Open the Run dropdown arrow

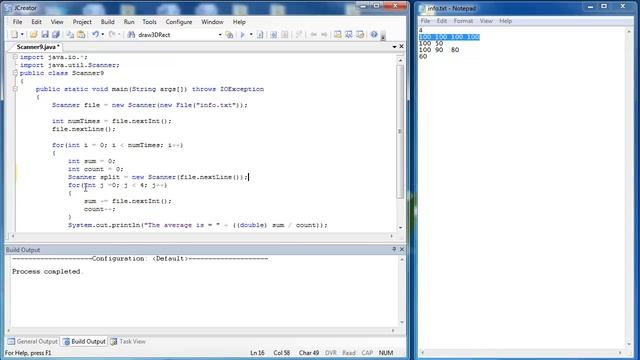(251, 35)
